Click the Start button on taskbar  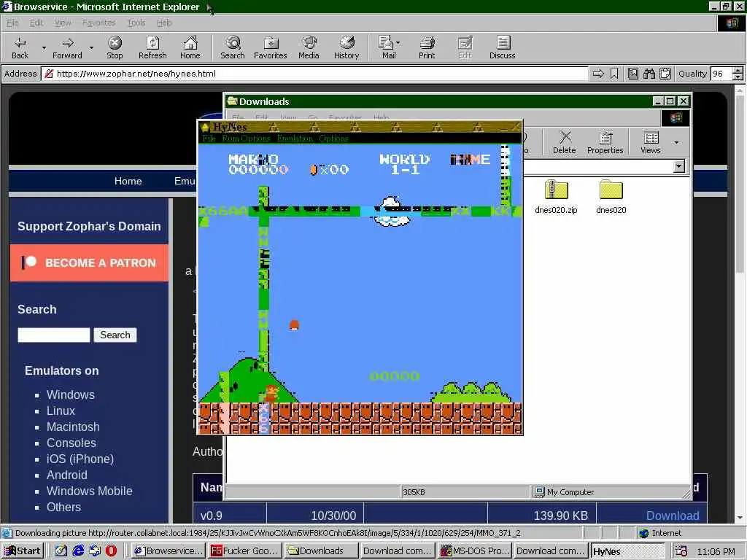[x=23, y=551]
